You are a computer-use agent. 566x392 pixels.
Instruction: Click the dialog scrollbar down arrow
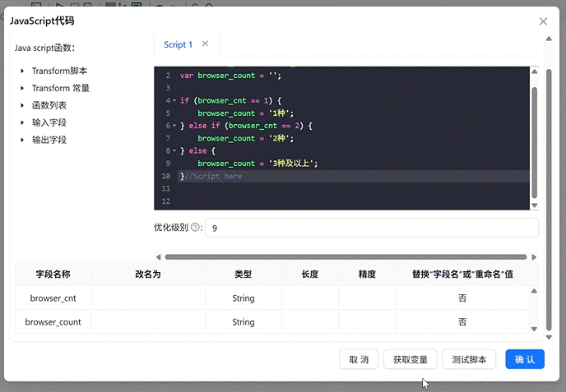[x=549, y=337]
